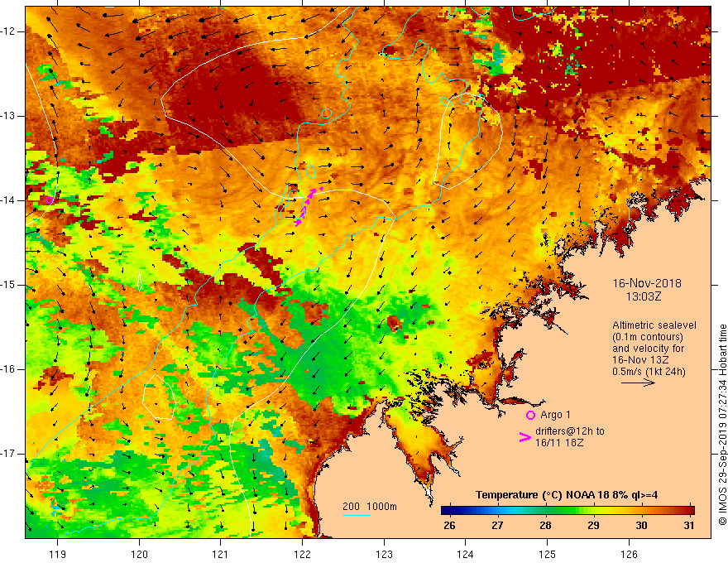Click the latitude axis label '-12'

[x=8, y=31]
